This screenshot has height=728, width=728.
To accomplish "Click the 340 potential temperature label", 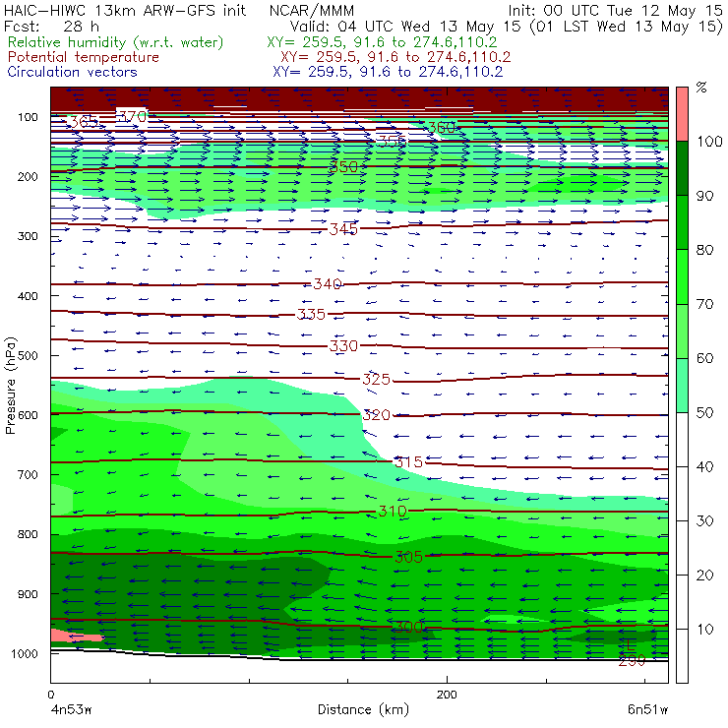I will (x=328, y=283).
